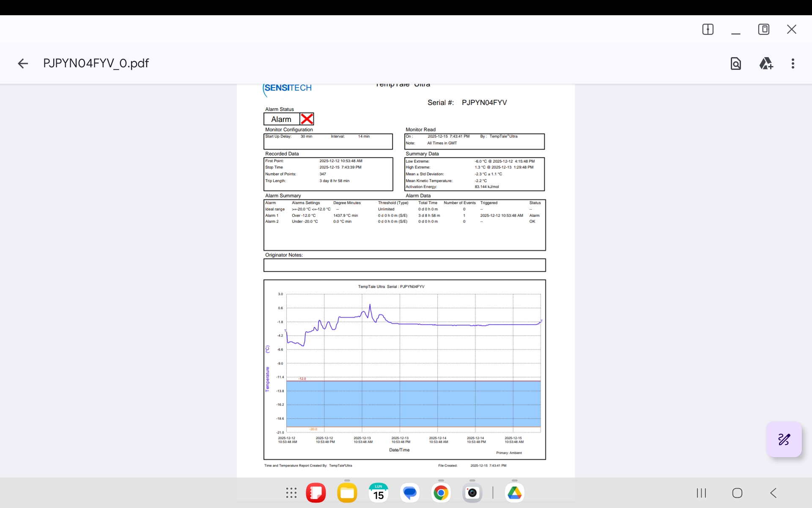Switch to Google Drive taskbar app
812x508 pixels.
514,493
